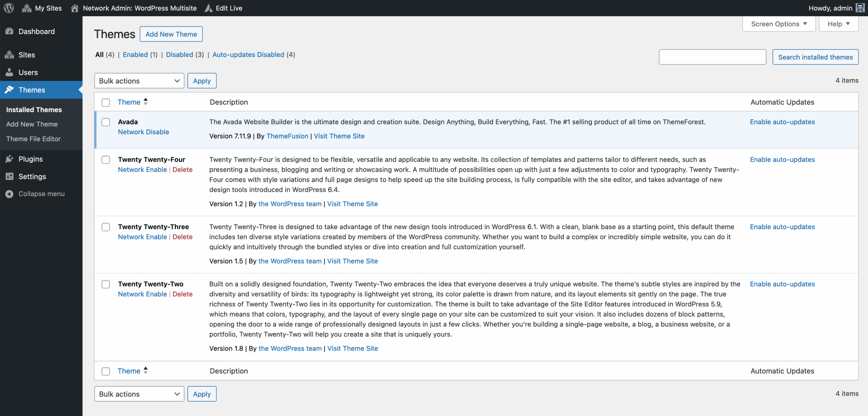The width and height of the screenshot is (868, 416).
Task: Filter by Disabled themes
Action: pyautogui.click(x=179, y=55)
